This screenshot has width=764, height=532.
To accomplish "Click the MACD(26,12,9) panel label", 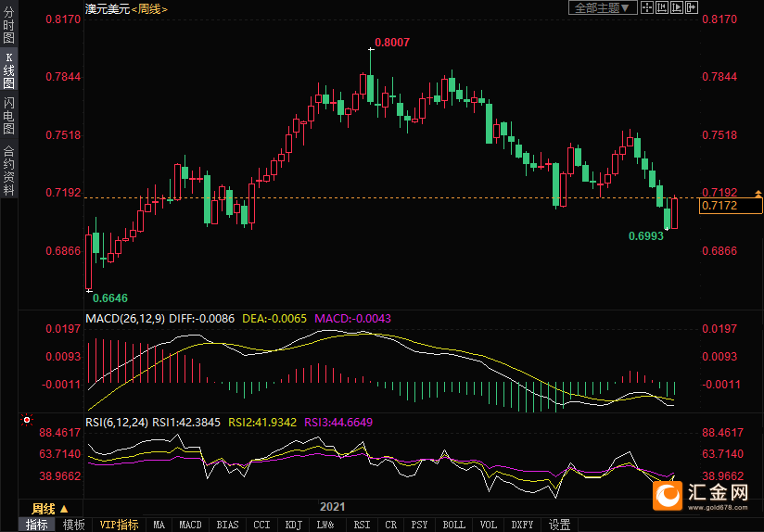I will [x=125, y=319].
